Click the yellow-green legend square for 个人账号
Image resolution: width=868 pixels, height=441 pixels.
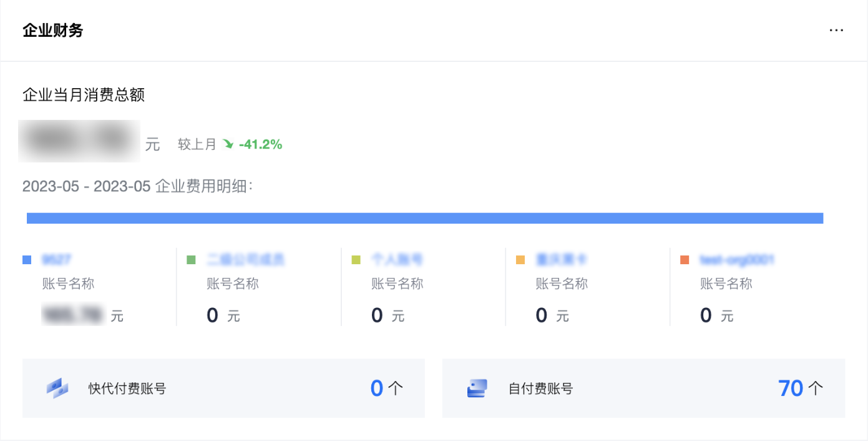356,260
